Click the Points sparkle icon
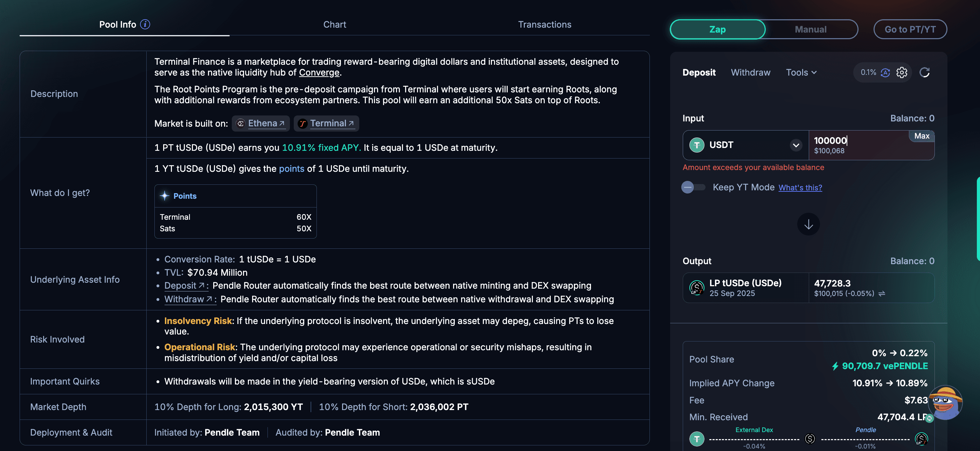This screenshot has height=451, width=980. point(164,196)
